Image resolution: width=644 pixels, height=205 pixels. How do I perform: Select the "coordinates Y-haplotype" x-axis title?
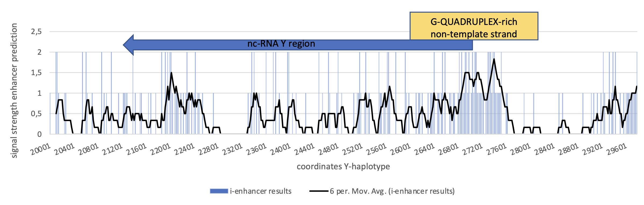[343, 167]
